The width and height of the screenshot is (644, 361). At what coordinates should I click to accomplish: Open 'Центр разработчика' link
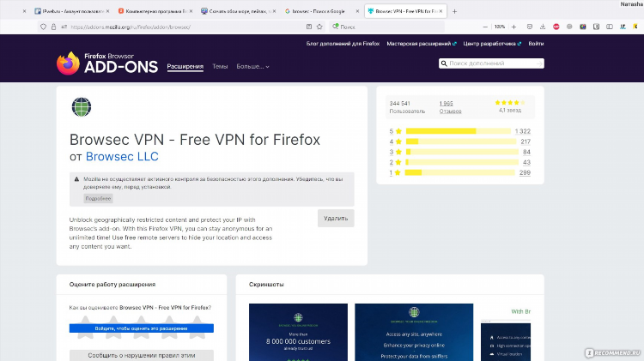(x=492, y=44)
